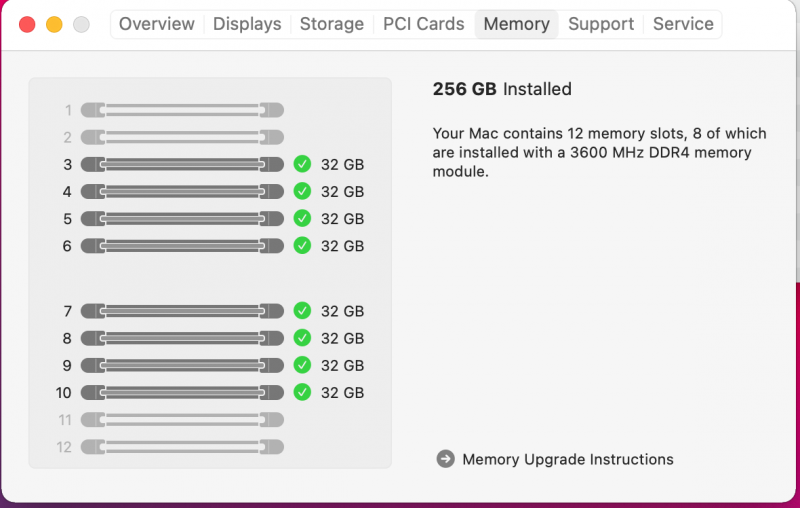Image resolution: width=800 pixels, height=508 pixels.
Task: Click the memory module icon in slot 3
Action: tap(182, 164)
